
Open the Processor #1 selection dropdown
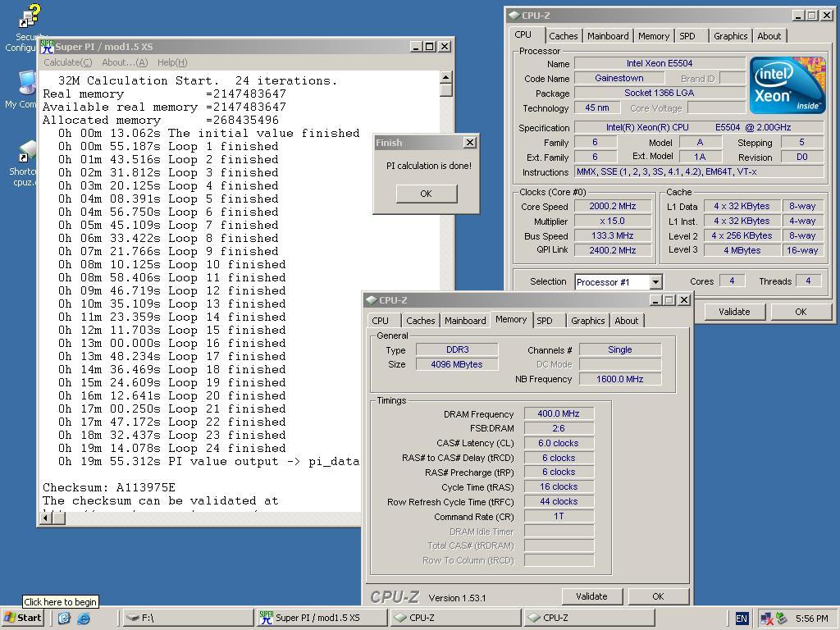(655, 282)
